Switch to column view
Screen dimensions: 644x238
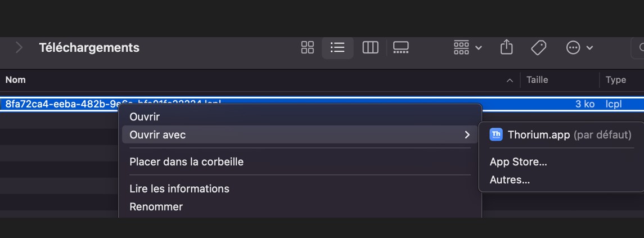370,48
